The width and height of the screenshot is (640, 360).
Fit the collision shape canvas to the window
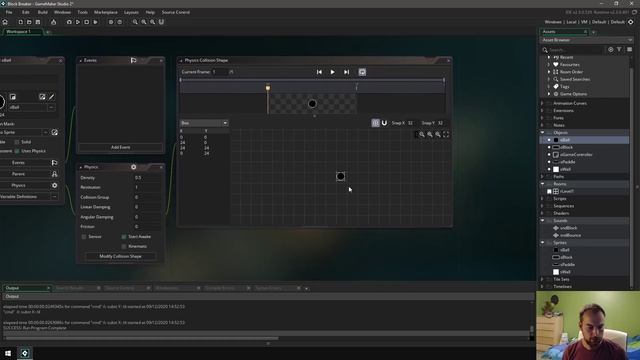click(446, 134)
